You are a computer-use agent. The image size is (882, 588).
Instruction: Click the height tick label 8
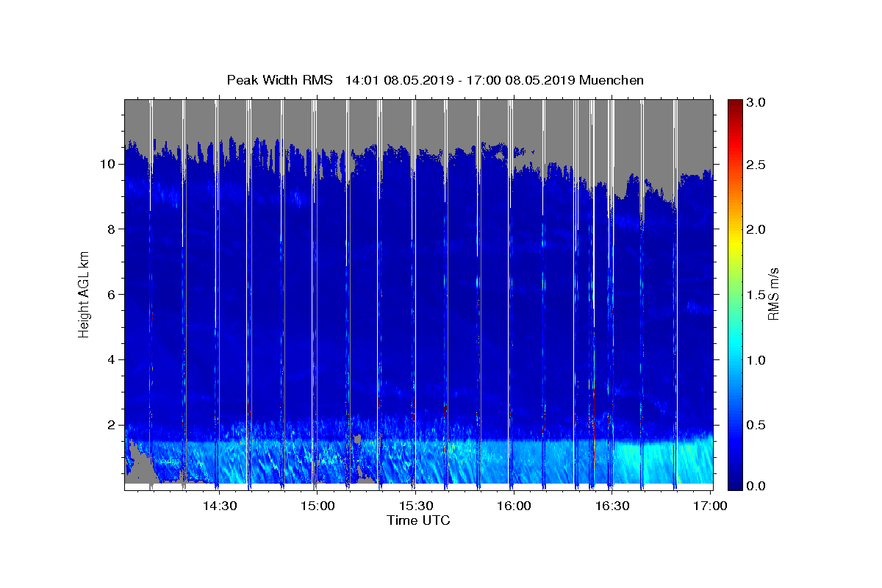click(x=110, y=229)
